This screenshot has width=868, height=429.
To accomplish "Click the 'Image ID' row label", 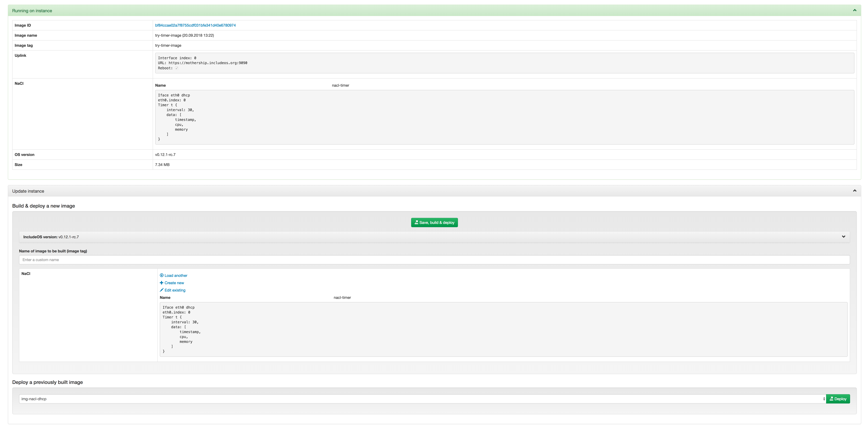I will [x=23, y=25].
